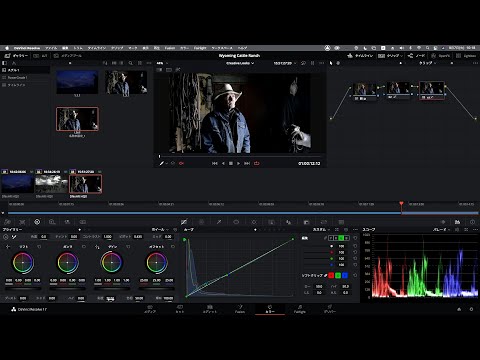Select the selected man-in-hat still in gallery
480x360 pixels.
[77, 119]
